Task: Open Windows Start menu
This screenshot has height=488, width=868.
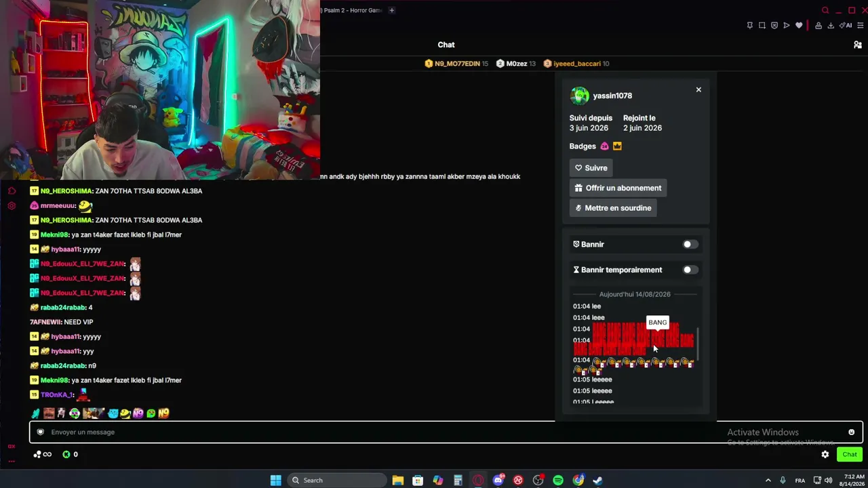Action: tap(275, 481)
